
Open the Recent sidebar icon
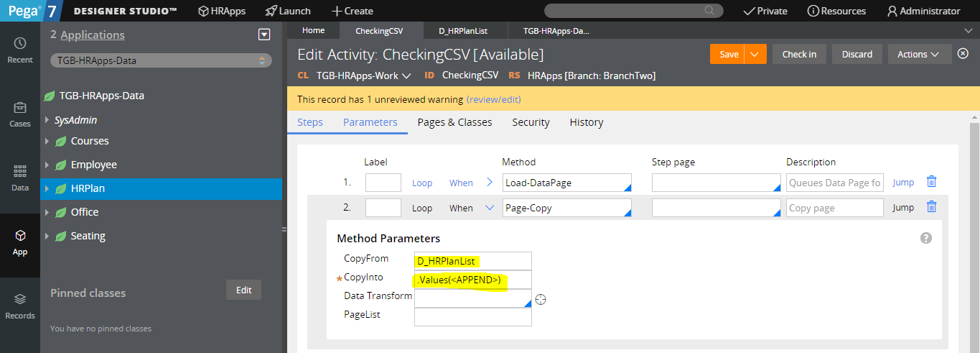point(20,50)
